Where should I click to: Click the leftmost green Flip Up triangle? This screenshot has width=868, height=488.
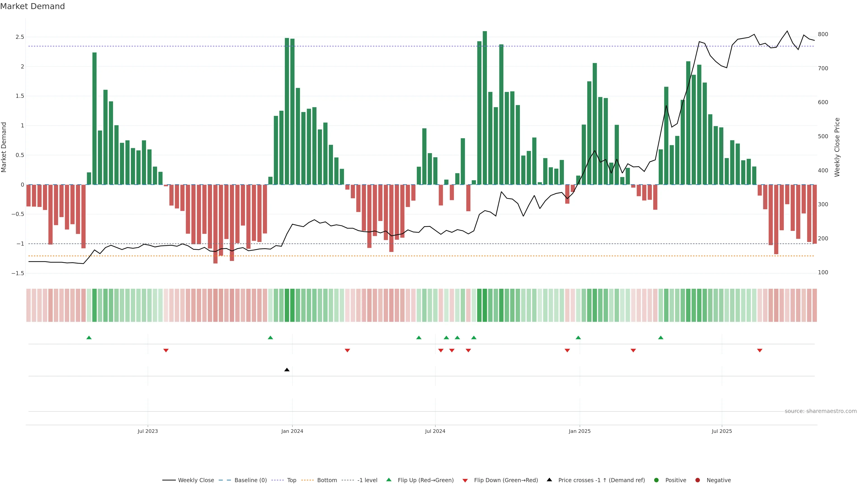pos(89,338)
